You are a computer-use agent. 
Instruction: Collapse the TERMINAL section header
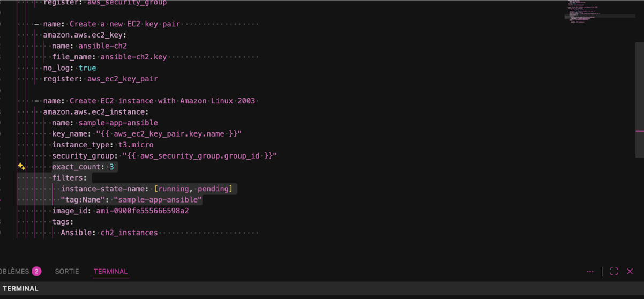pyautogui.click(x=21, y=289)
